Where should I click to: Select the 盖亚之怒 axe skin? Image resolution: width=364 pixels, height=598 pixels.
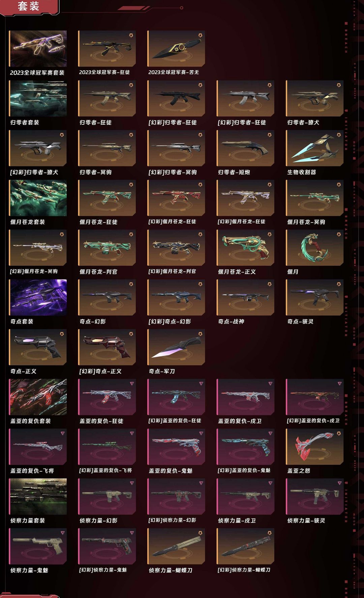315,447
